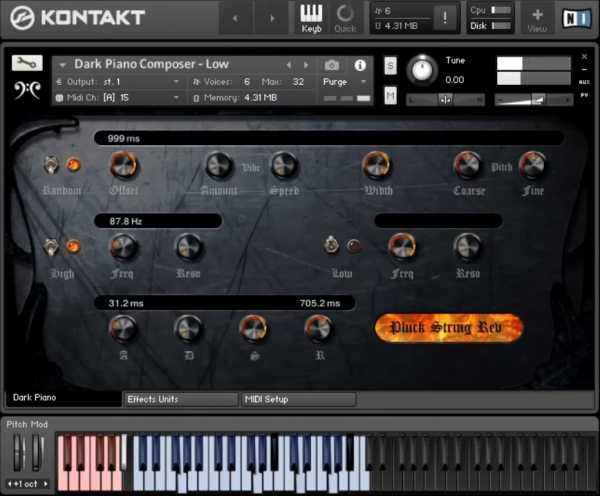Toggle the Pluck String Rev button
The width and height of the screenshot is (600, 496).
(448, 328)
